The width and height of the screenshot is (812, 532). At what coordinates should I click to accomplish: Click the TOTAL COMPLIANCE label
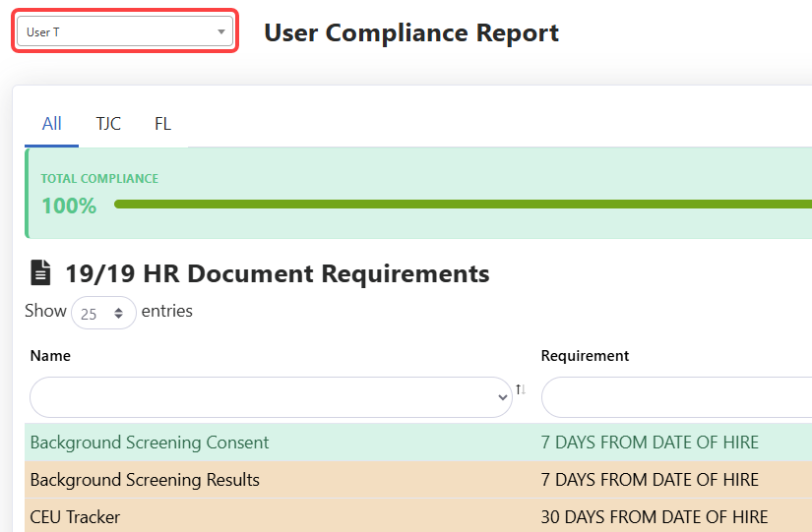point(99,179)
